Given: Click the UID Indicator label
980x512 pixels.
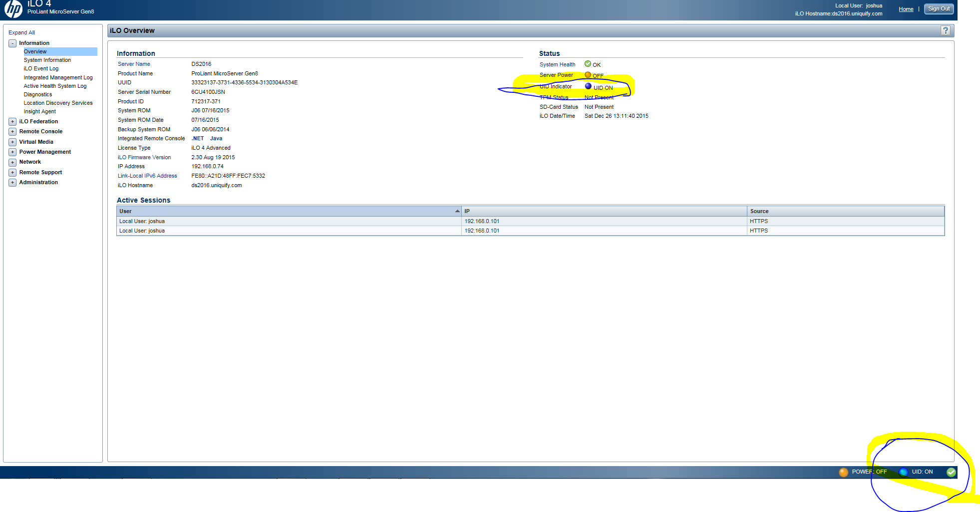Looking at the screenshot, I should (x=556, y=86).
